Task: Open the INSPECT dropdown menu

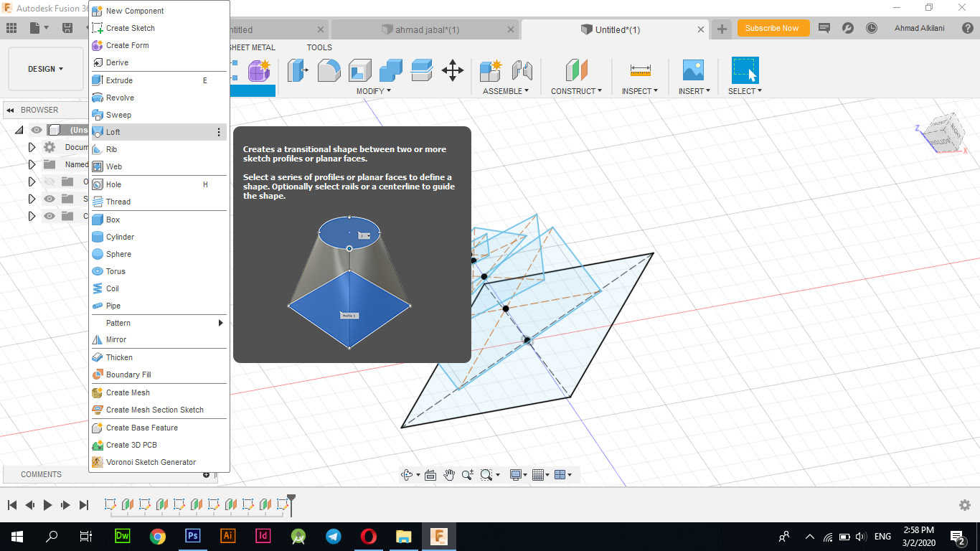Action: (640, 91)
